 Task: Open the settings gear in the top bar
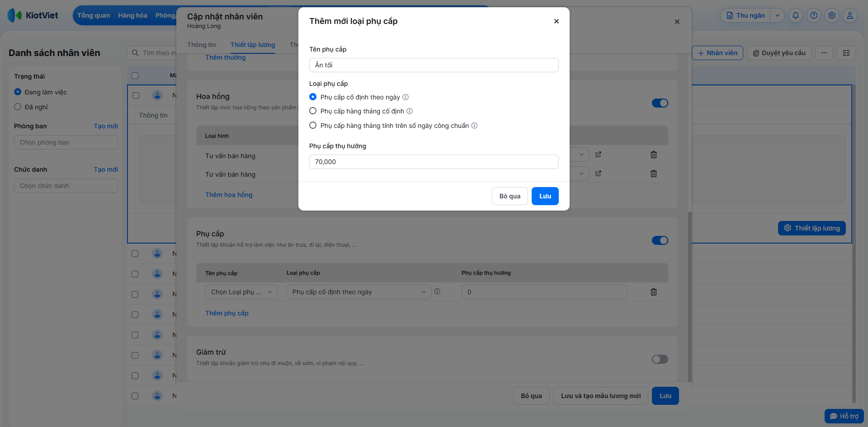[832, 15]
